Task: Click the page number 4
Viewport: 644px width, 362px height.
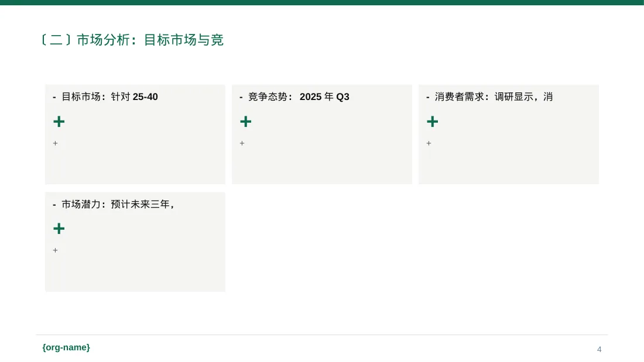Action: [600, 349]
